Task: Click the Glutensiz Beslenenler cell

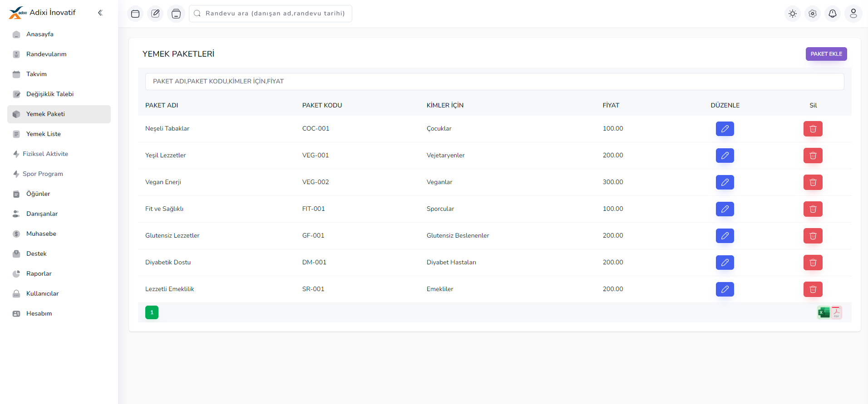Action: coord(458,236)
